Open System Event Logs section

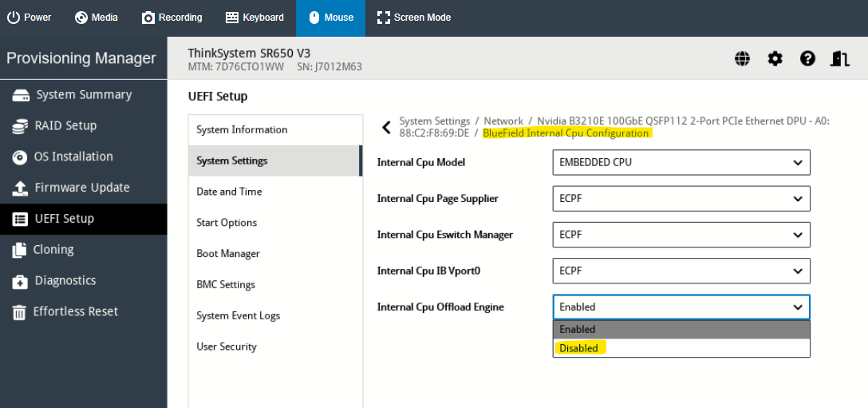coord(275,316)
